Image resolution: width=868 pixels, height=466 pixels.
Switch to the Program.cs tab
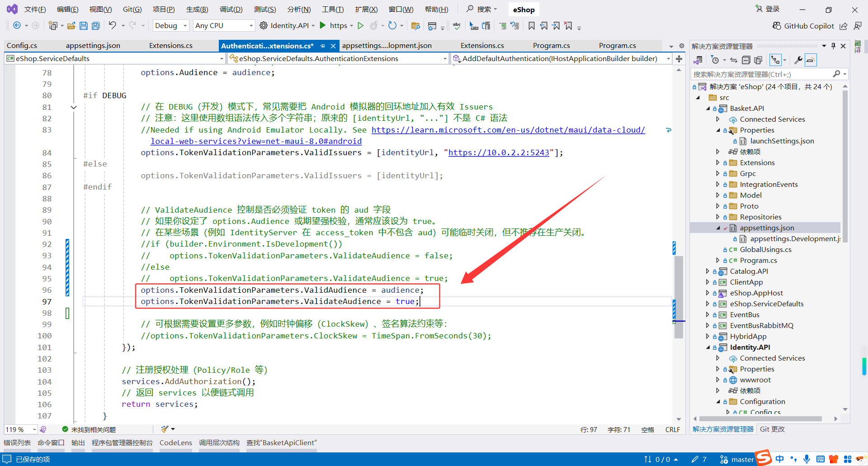[551, 45]
